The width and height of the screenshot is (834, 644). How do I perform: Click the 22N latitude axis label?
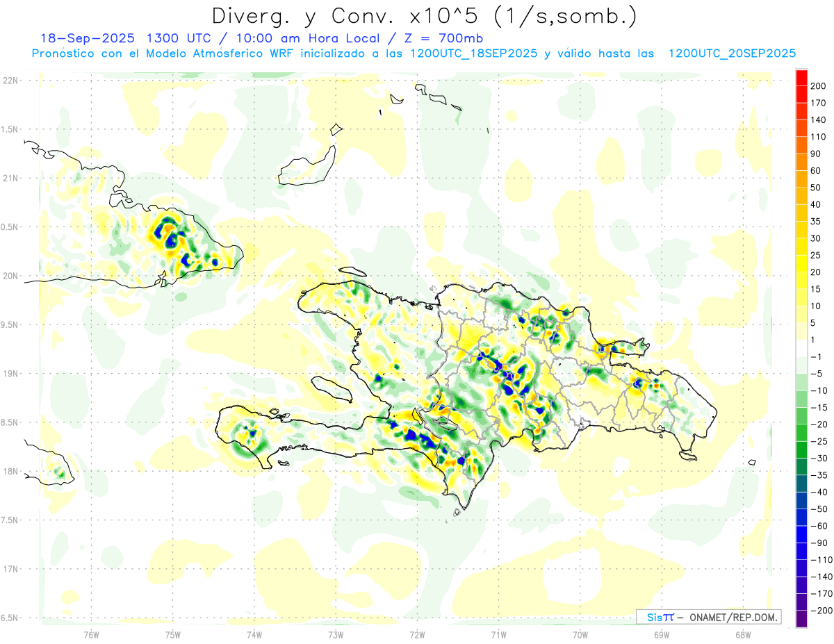pyautogui.click(x=10, y=81)
